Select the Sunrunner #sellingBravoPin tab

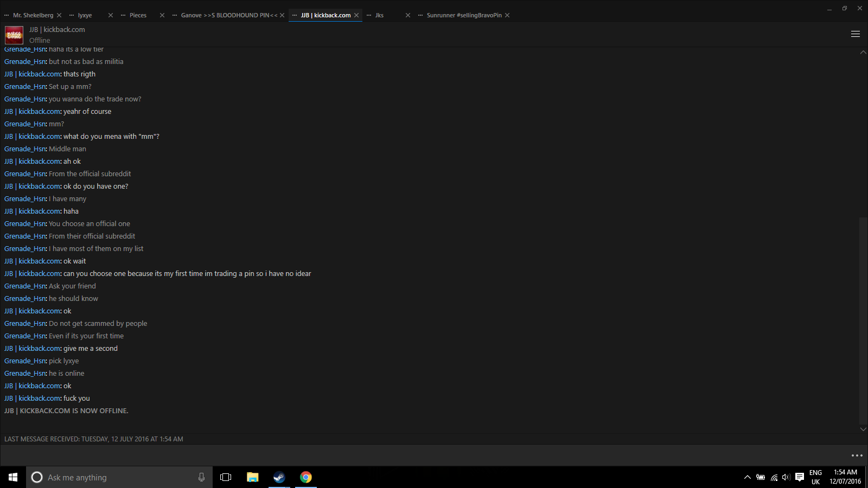click(x=464, y=15)
